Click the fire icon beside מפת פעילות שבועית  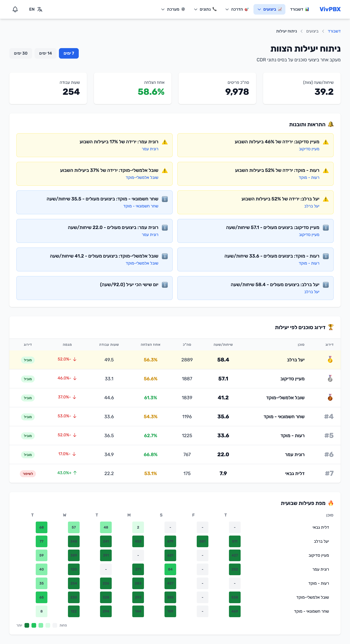(331, 503)
